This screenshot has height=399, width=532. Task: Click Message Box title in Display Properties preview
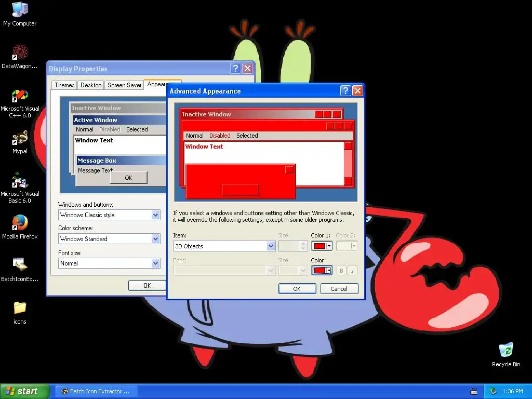(x=97, y=161)
